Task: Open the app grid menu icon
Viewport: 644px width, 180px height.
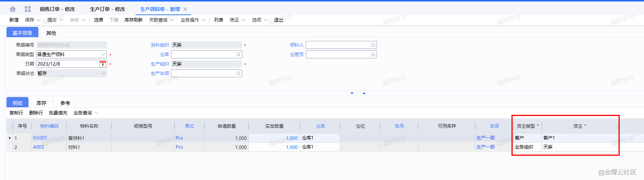Action: click(28, 9)
